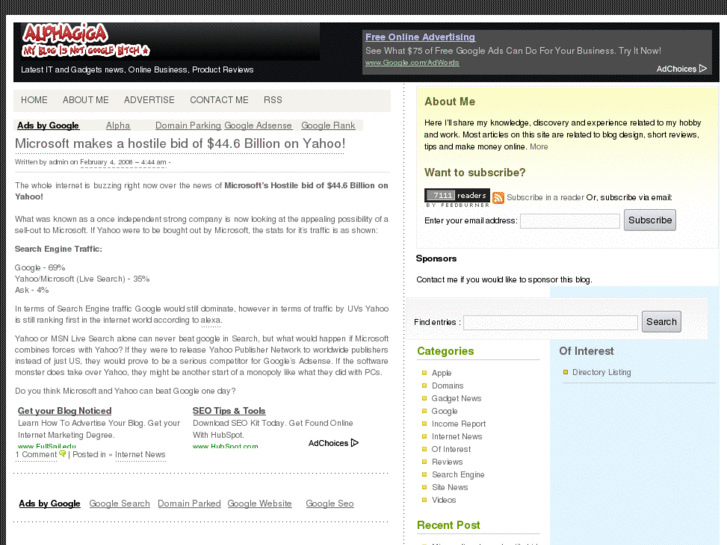The width and height of the screenshot is (727, 545).
Task: Click the Subscribe in a reader link
Action: [545, 198]
